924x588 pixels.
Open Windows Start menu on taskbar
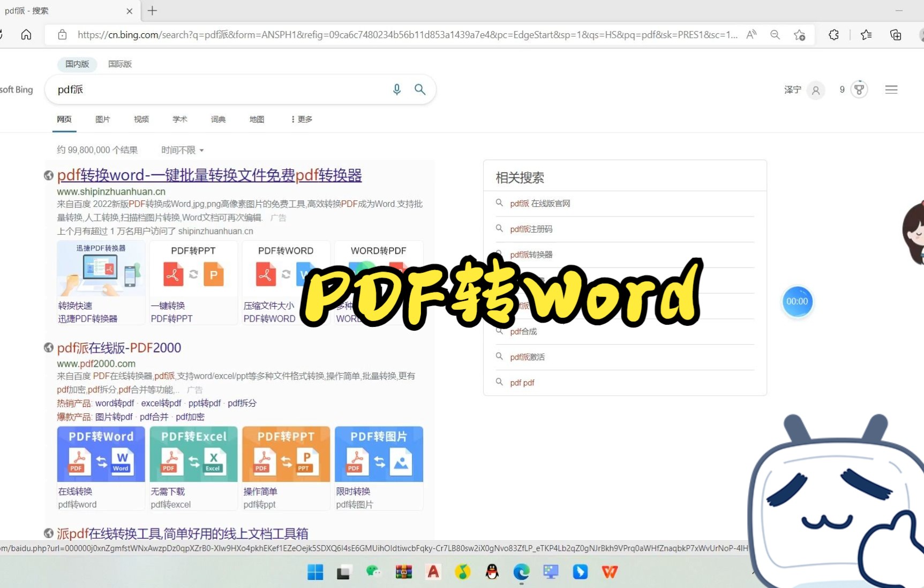coord(315,572)
